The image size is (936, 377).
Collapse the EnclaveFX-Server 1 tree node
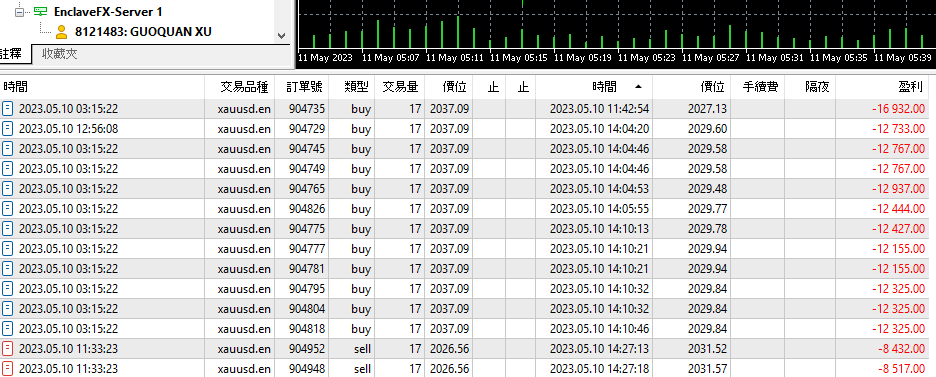pos(19,11)
